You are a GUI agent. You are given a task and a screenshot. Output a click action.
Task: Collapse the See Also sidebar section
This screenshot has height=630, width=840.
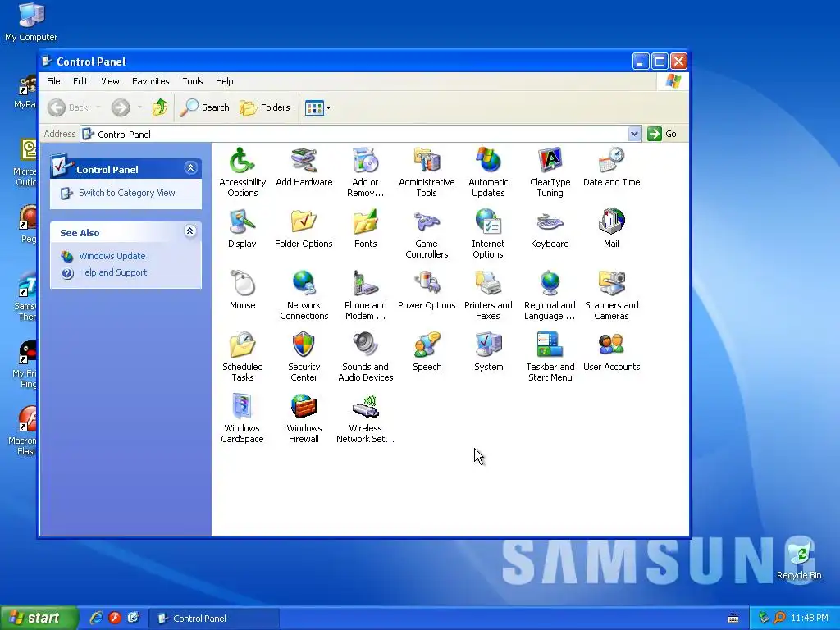[x=190, y=231]
